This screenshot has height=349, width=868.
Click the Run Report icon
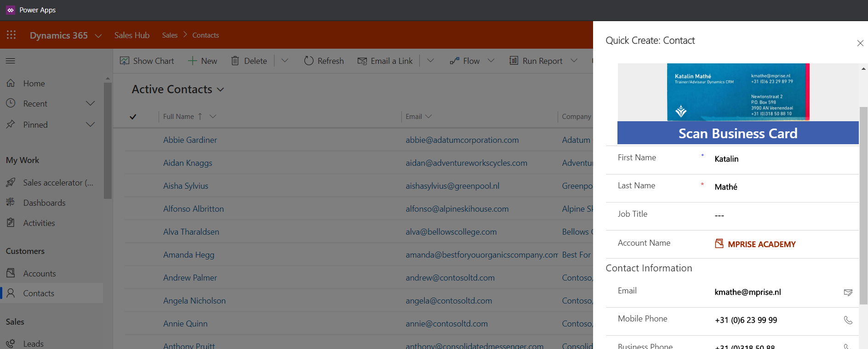[x=514, y=61]
